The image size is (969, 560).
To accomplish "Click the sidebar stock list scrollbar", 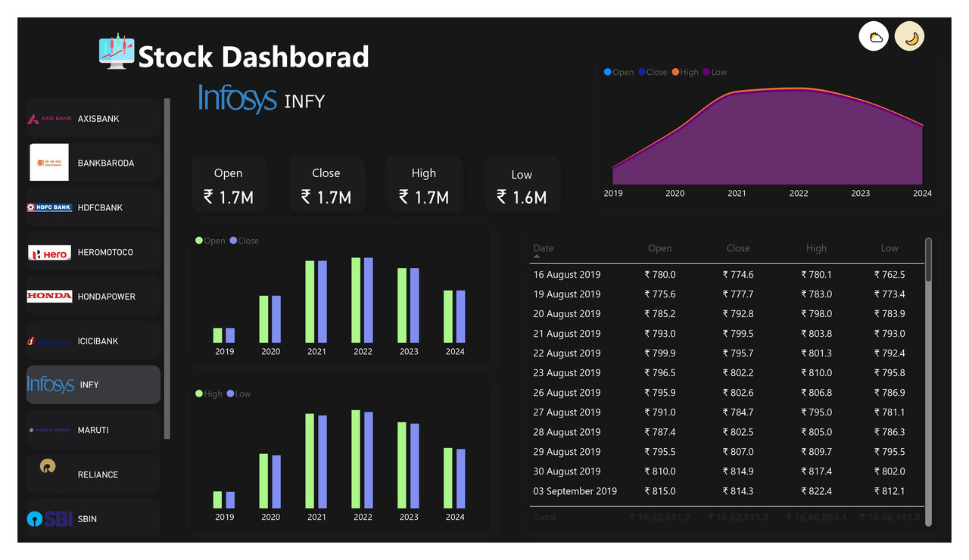I will tap(167, 265).
